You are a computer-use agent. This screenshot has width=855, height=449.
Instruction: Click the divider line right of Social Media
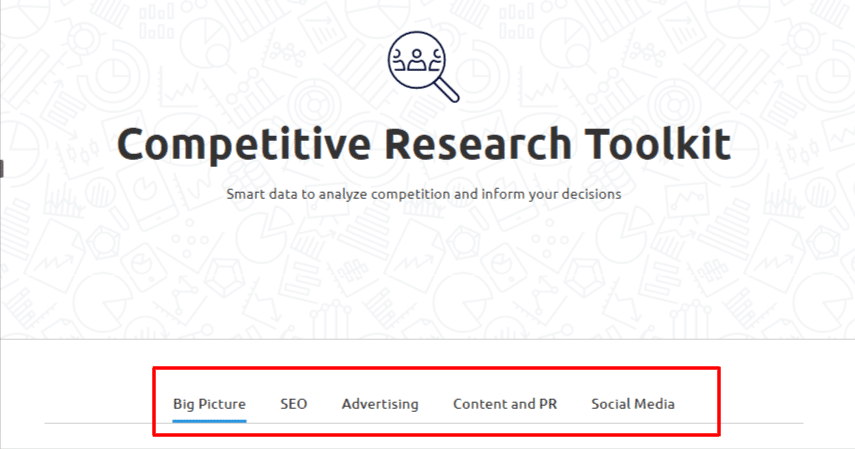pos(760,423)
